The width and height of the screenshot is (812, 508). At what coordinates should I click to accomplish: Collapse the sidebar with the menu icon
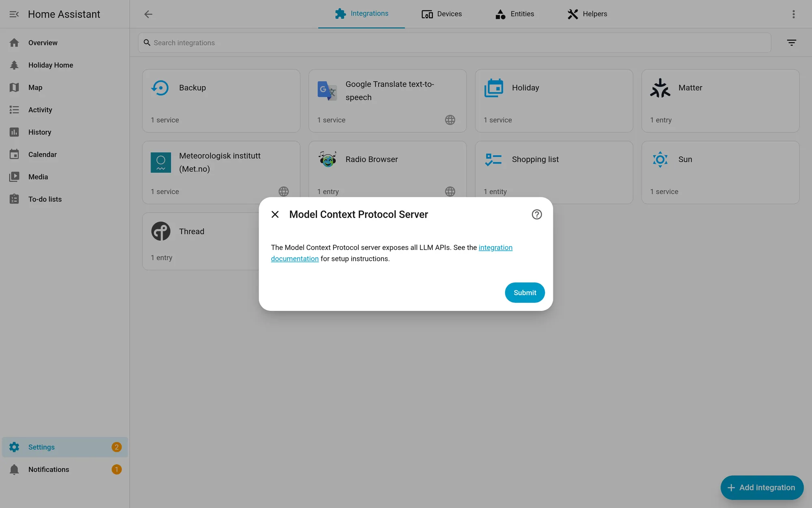pos(14,14)
